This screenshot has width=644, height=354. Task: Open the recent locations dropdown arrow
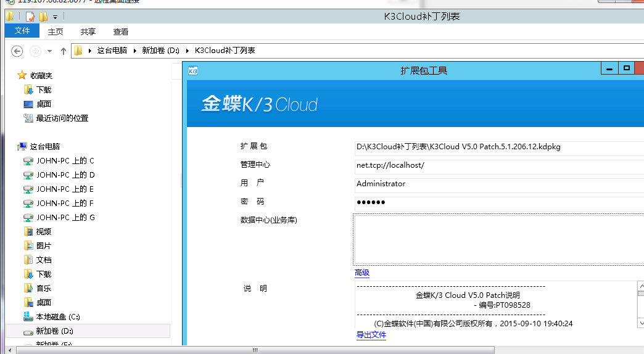coord(50,51)
